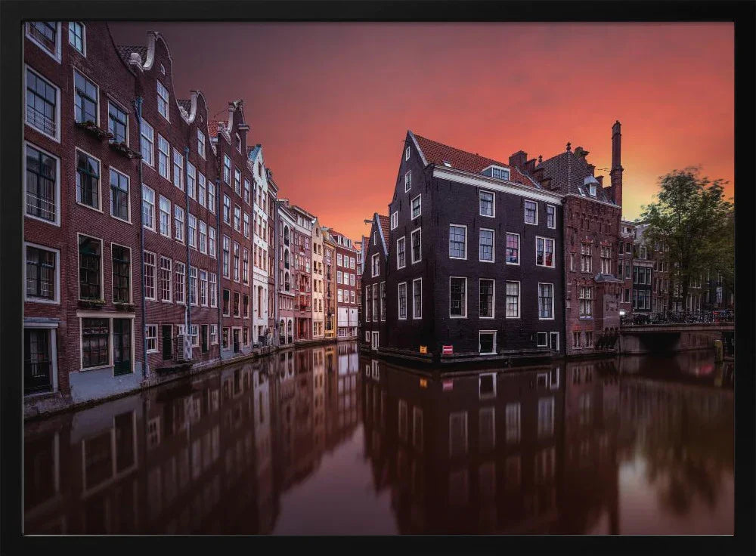Click the red sign at the dark house base

447,349
